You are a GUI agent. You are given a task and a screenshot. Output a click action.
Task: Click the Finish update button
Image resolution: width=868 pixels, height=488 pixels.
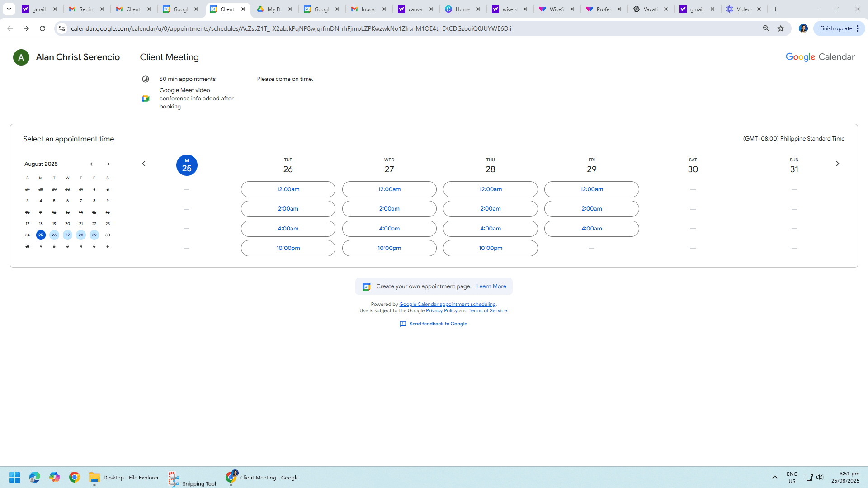click(836, 28)
